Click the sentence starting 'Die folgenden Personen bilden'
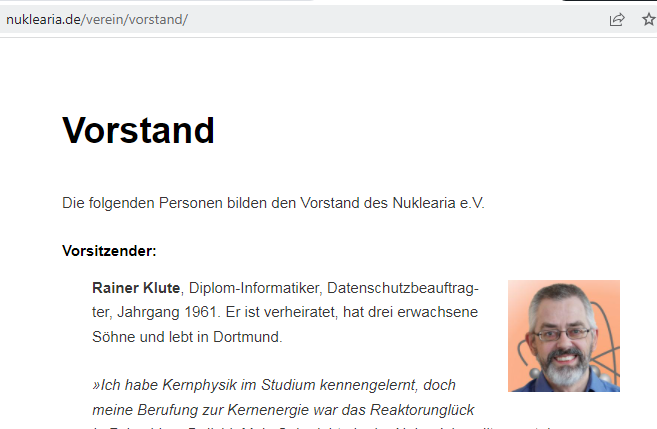Image resolution: width=657 pixels, height=429 pixels. tap(273, 203)
